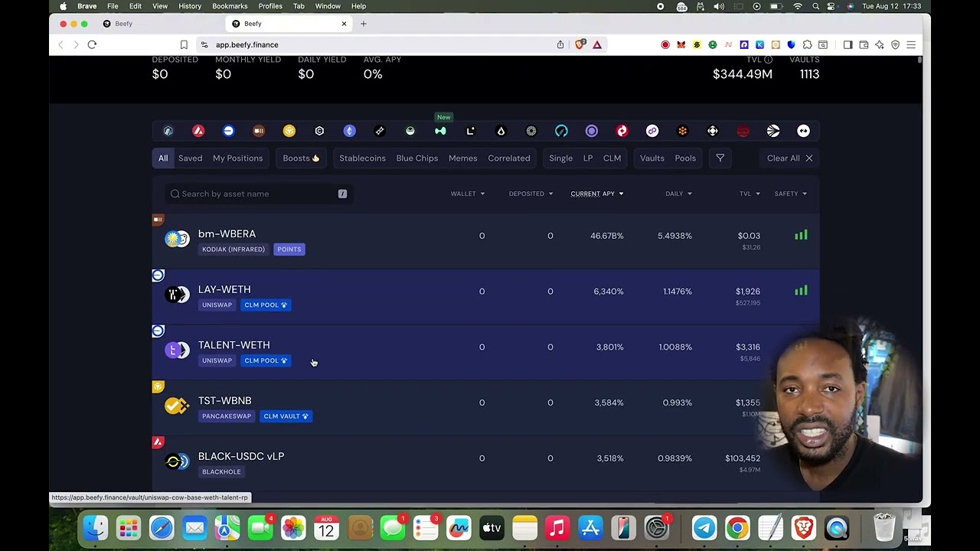This screenshot has width=980, height=551.
Task: Sort vaults by SAFETY column
Action: click(x=790, y=194)
